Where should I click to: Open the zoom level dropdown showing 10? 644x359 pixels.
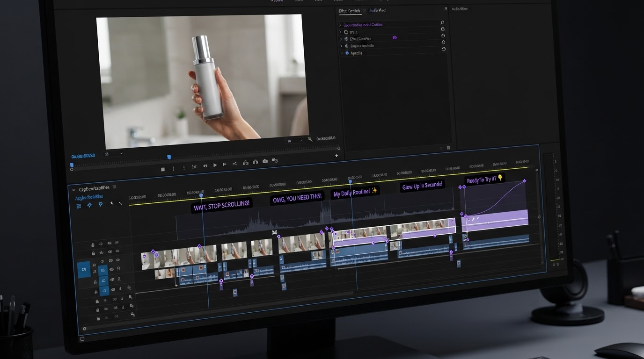295,140
